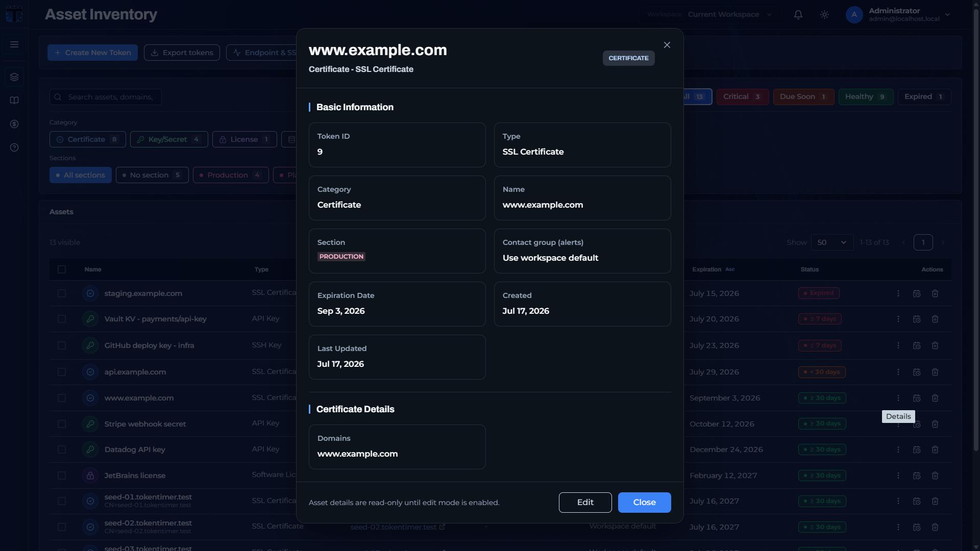Click the renew calendar icon for February 12, 2027 row
This screenshot has height=551, width=980.
point(917,475)
